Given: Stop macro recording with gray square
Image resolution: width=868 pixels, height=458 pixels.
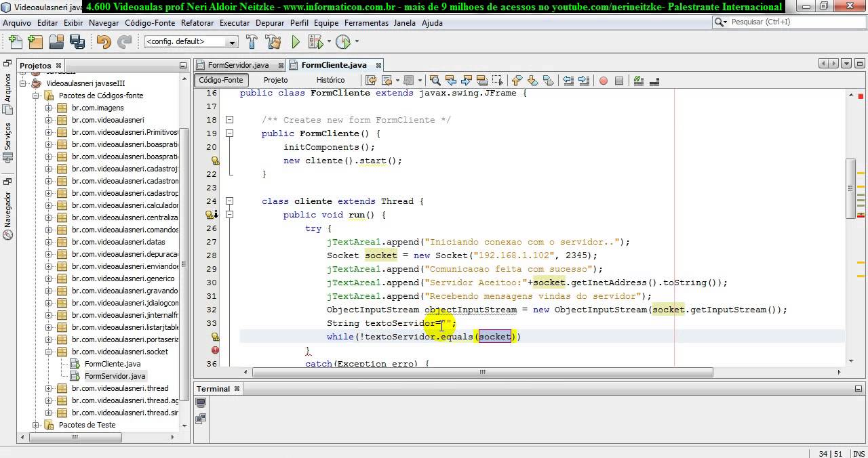Looking at the screenshot, I should pyautogui.click(x=619, y=80).
